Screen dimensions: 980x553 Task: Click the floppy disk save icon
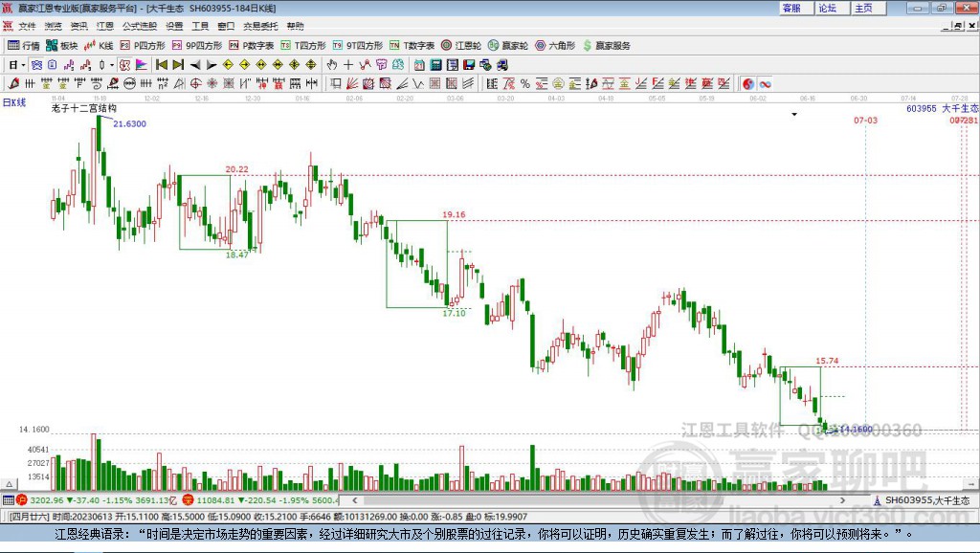pyautogui.click(x=469, y=64)
